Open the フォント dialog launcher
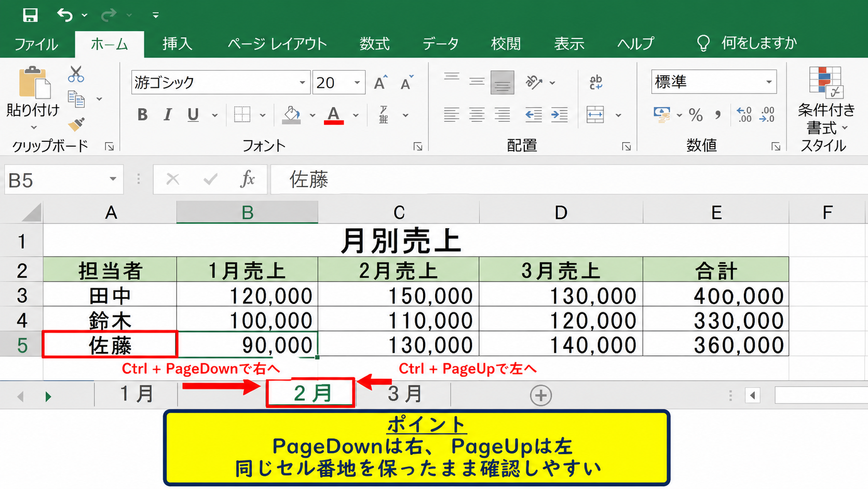868x489 pixels. point(417,147)
